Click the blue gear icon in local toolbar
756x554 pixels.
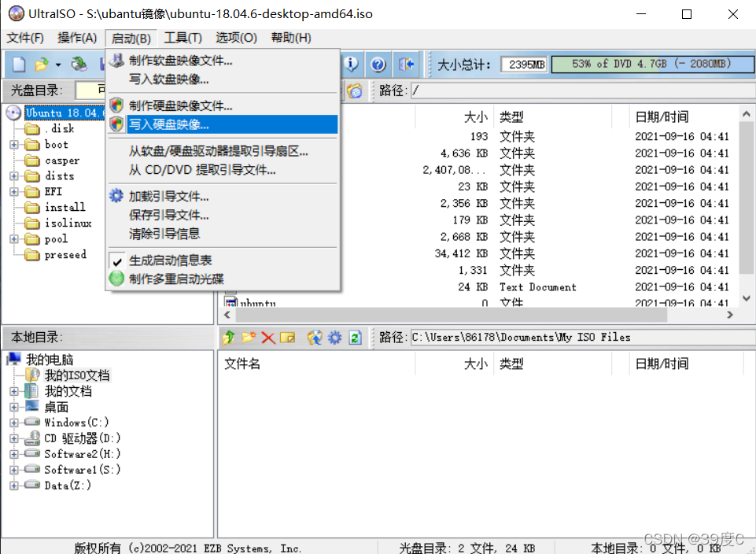[334, 338]
